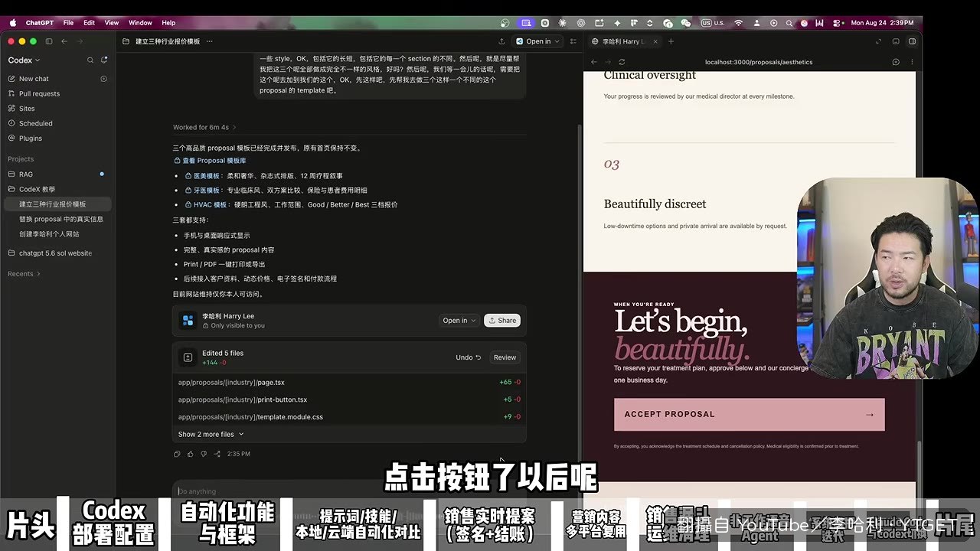The width and height of the screenshot is (980, 551).
Task: Open the Codex workspace dropdown
Action: (24, 60)
